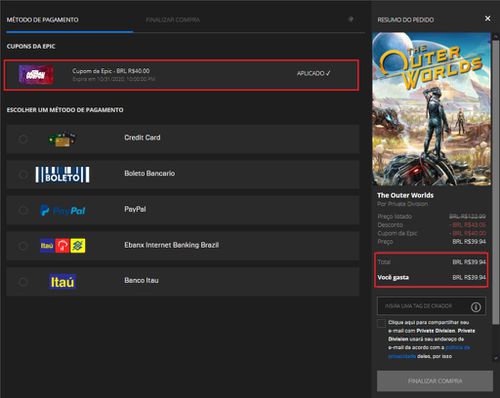Click the Cupom de Epic BRL R$40.00 text
The image size is (500, 398).
point(111,71)
